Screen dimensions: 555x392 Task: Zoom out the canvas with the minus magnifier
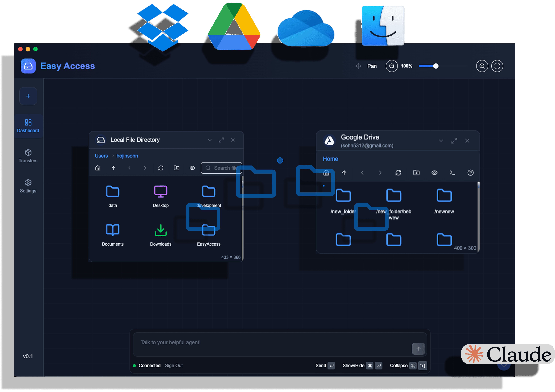pyautogui.click(x=392, y=66)
